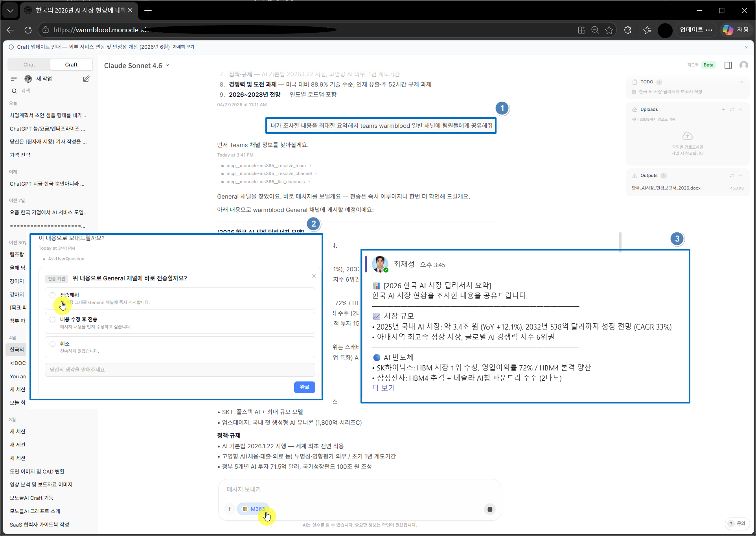Add page to favorites with star icon
The height and width of the screenshot is (536, 756).
(x=609, y=30)
